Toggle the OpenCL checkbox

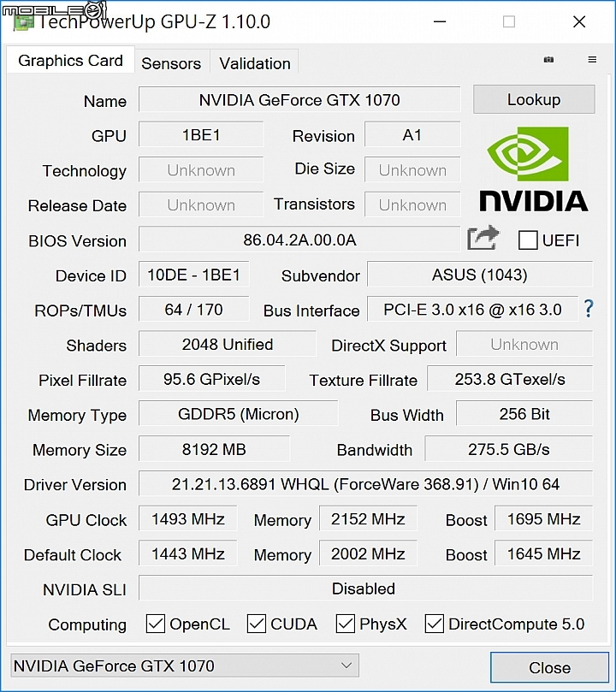coord(156,624)
